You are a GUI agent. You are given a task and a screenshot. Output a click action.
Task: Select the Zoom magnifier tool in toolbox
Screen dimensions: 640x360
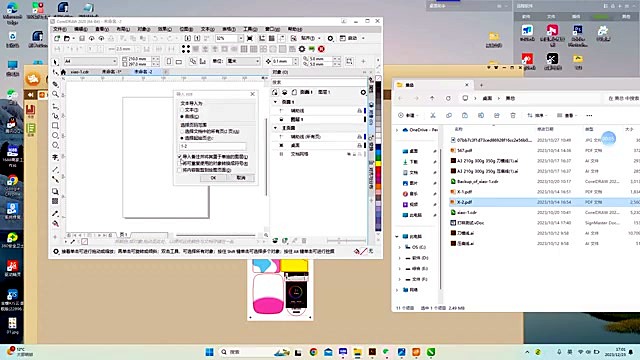[56, 94]
